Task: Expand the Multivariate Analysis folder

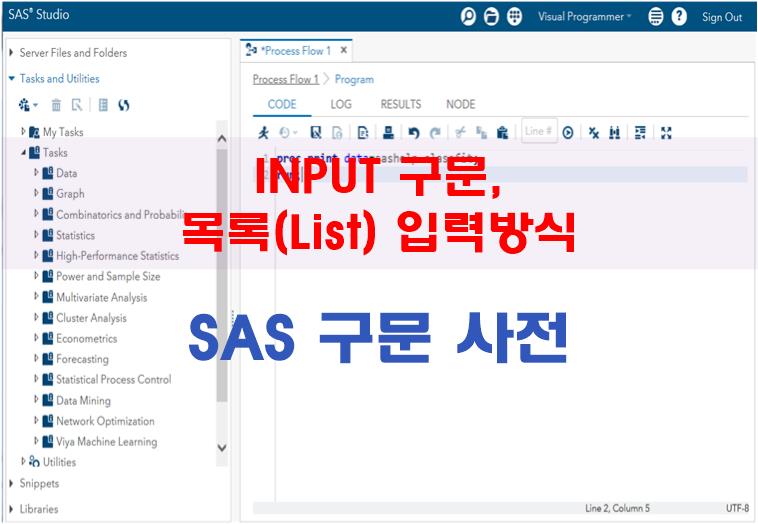Action: pos(36,296)
